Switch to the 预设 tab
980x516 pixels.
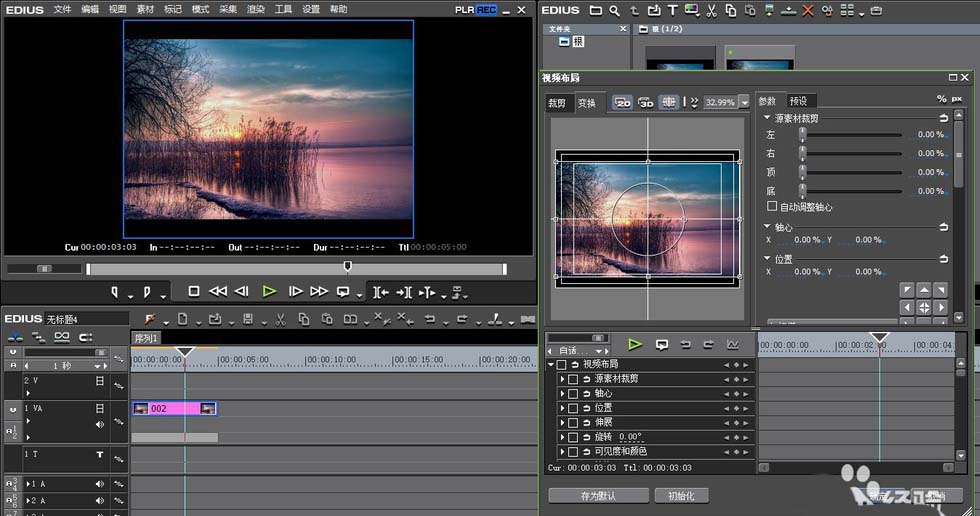pos(798,101)
